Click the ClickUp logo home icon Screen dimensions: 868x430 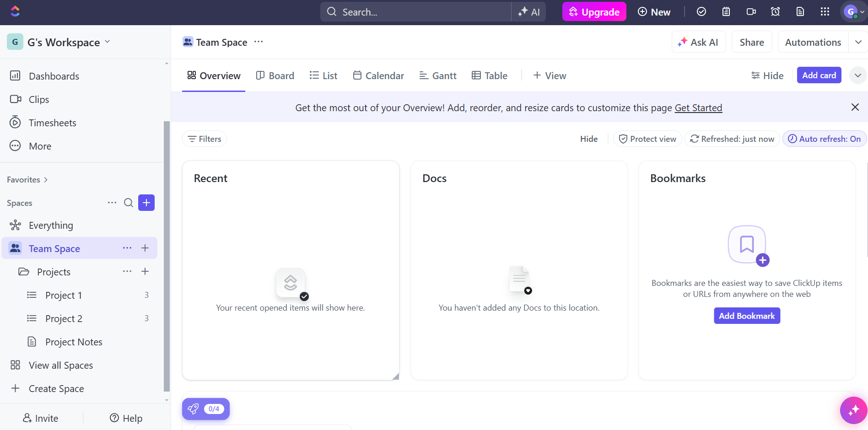point(15,11)
